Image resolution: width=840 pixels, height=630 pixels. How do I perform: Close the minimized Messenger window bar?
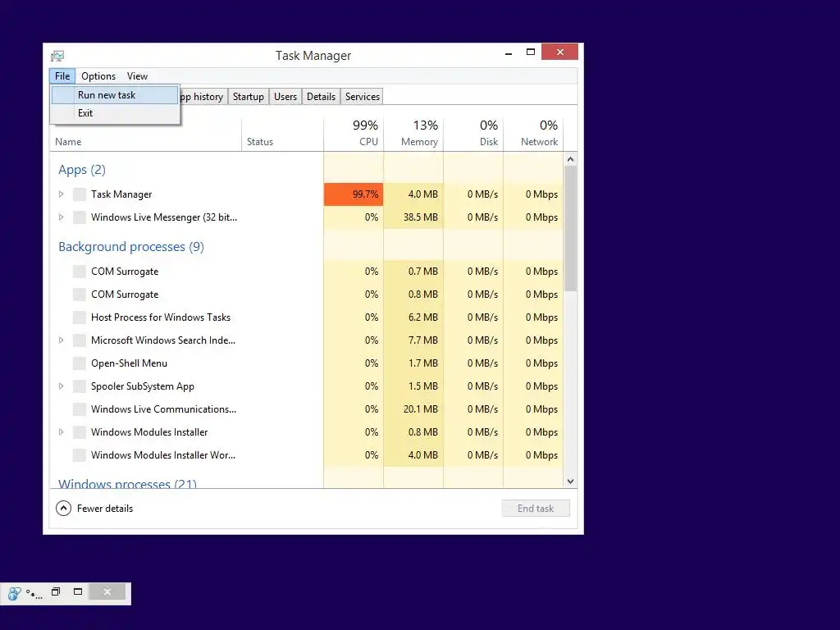(107, 592)
